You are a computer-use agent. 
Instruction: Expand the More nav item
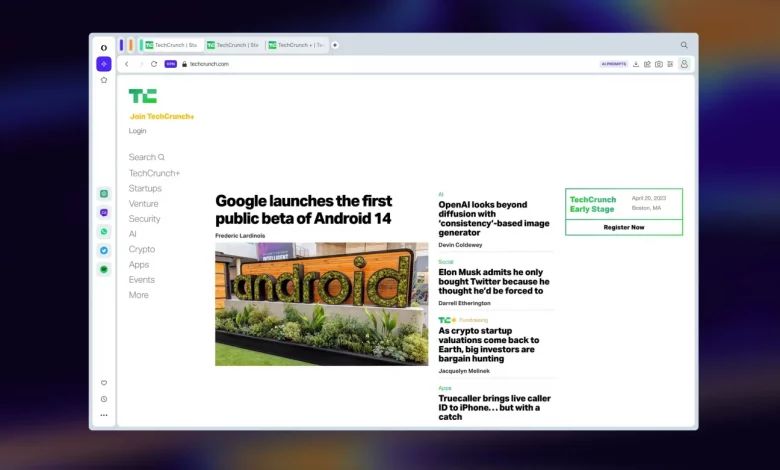click(138, 295)
